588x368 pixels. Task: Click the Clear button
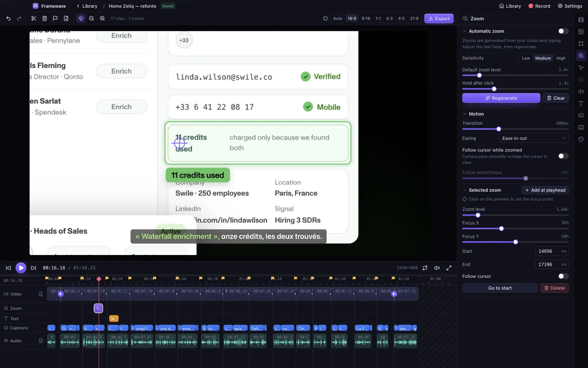556,98
